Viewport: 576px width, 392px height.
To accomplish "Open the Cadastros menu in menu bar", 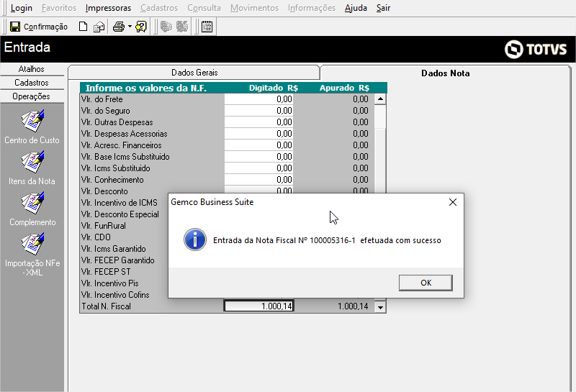I will (159, 8).
